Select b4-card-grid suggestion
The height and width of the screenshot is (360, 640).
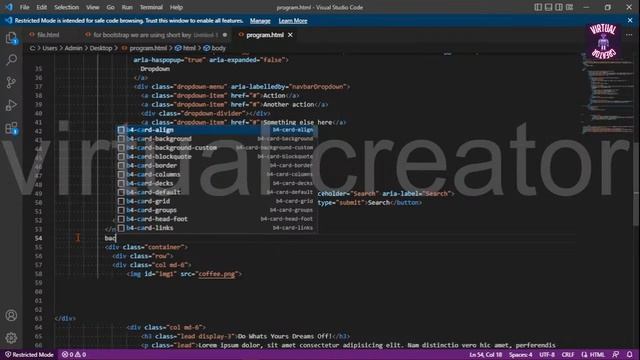point(216,201)
